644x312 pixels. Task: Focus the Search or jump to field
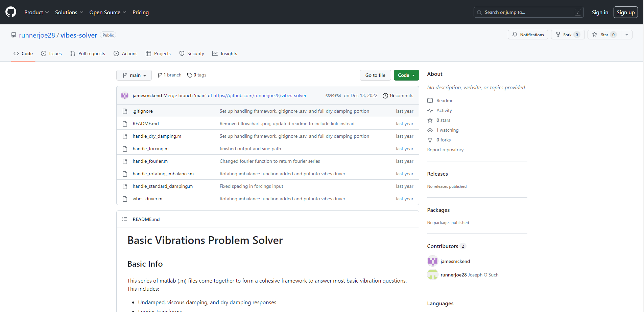pos(529,12)
